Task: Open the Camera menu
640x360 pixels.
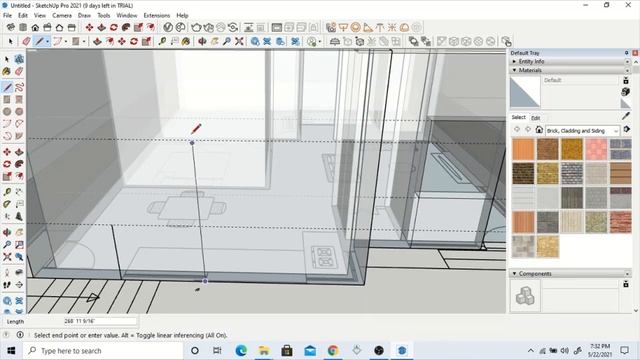Action: tap(62, 16)
